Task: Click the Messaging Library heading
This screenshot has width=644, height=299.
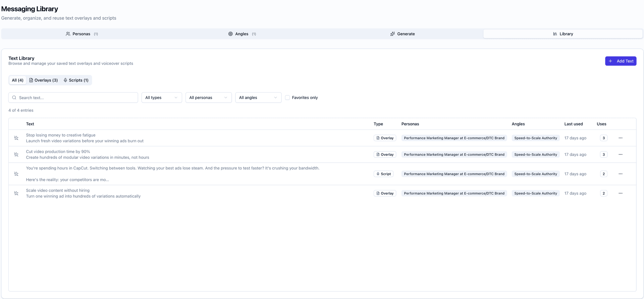Action: point(30,9)
